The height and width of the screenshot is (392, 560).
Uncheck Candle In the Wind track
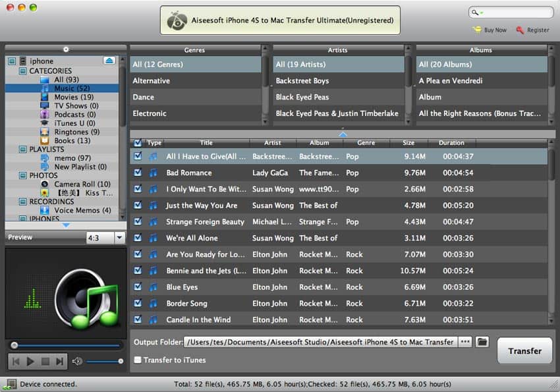138,319
